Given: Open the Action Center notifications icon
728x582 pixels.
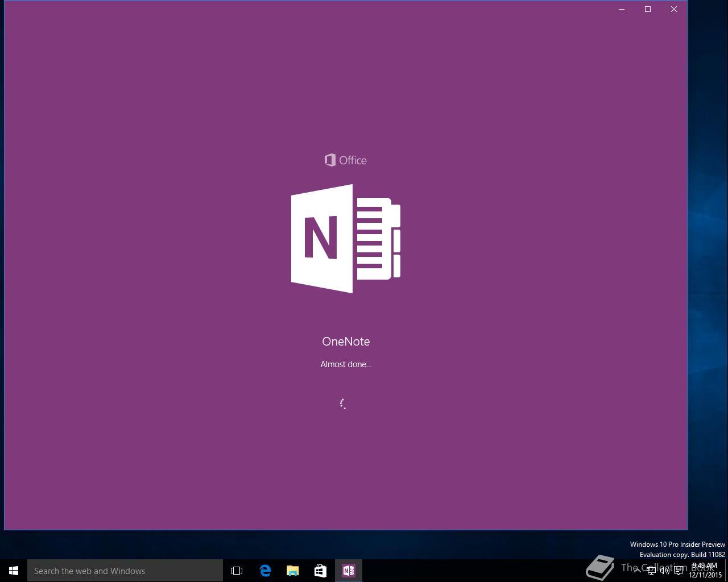Looking at the screenshot, I should tap(679, 571).
